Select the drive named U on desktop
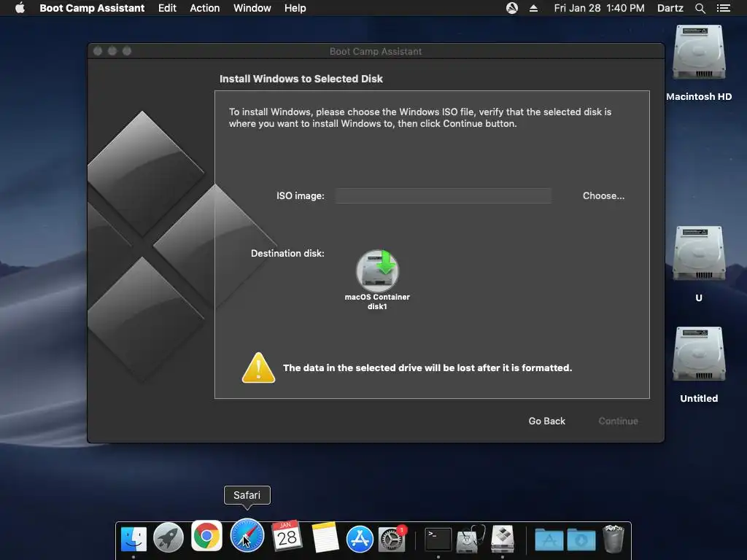747x560 pixels. [x=698, y=254]
